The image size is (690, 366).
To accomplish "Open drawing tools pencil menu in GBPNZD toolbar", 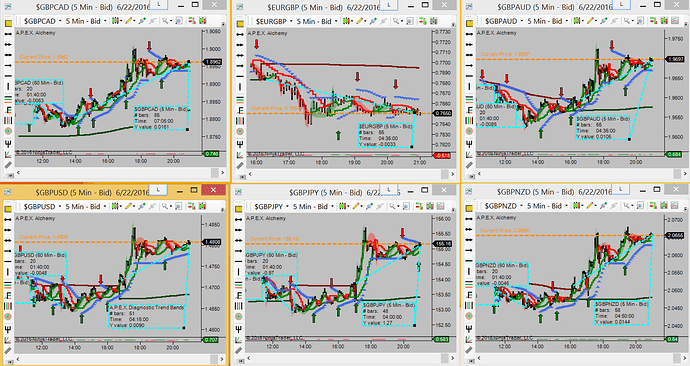I will click(x=592, y=206).
